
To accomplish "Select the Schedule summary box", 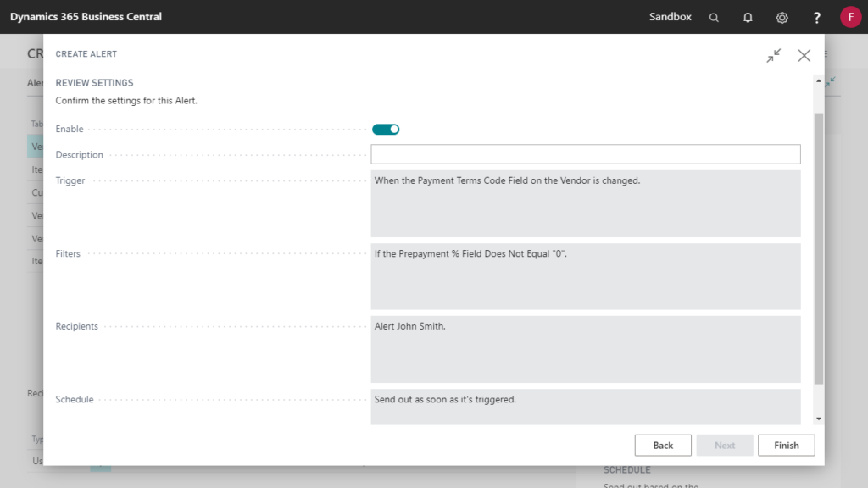I will coord(585,407).
